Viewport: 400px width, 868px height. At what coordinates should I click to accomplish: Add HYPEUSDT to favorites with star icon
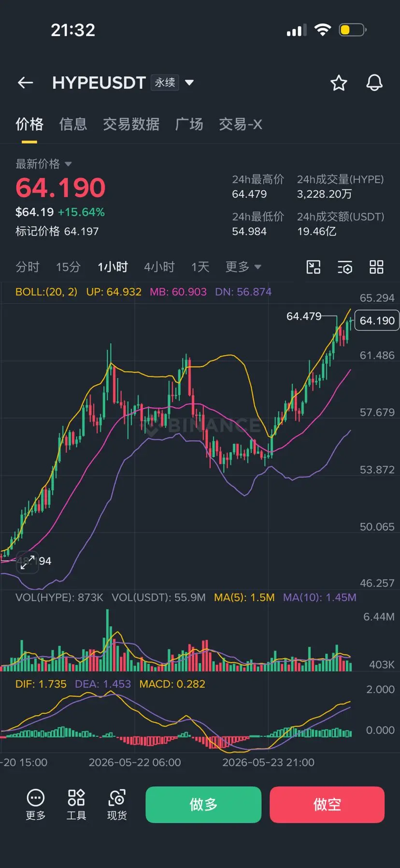pyautogui.click(x=339, y=83)
